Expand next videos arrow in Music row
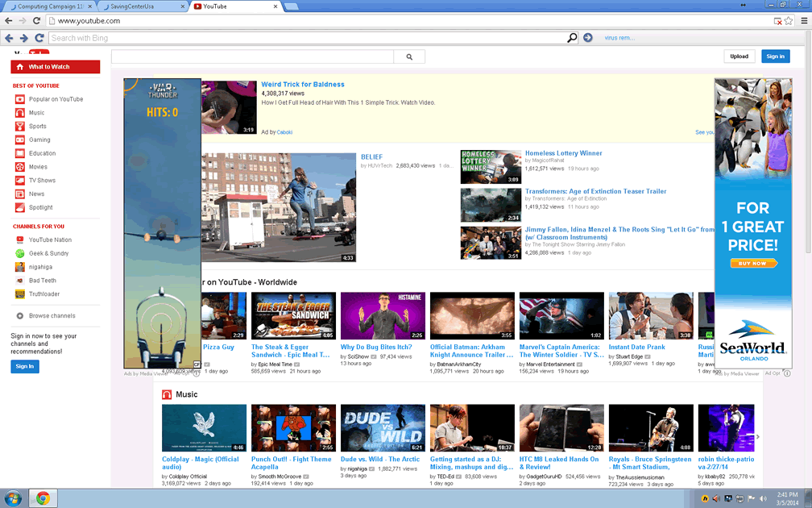This screenshot has width=812, height=508. click(757, 437)
